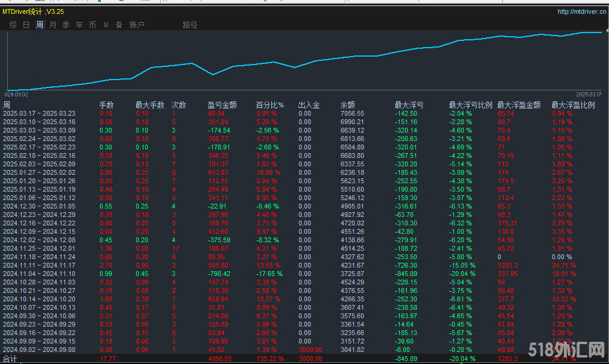This screenshot has width=609, height=364.
Task: Switch to the 综 summary tab
Action: (x=13, y=25)
